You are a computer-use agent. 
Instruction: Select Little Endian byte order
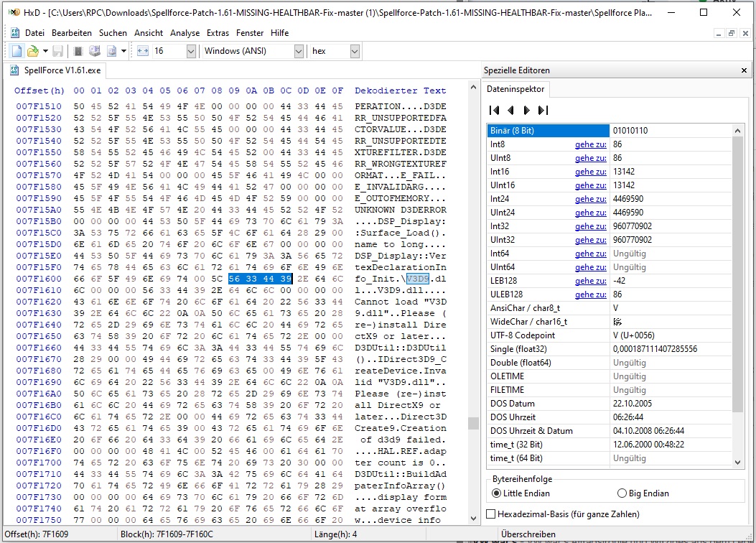(x=497, y=493)
